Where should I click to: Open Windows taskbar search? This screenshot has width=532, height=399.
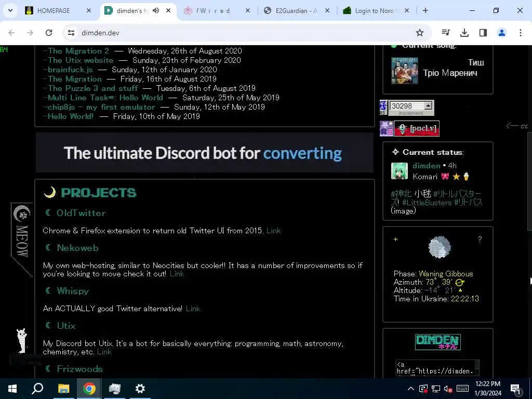point(37,389)
